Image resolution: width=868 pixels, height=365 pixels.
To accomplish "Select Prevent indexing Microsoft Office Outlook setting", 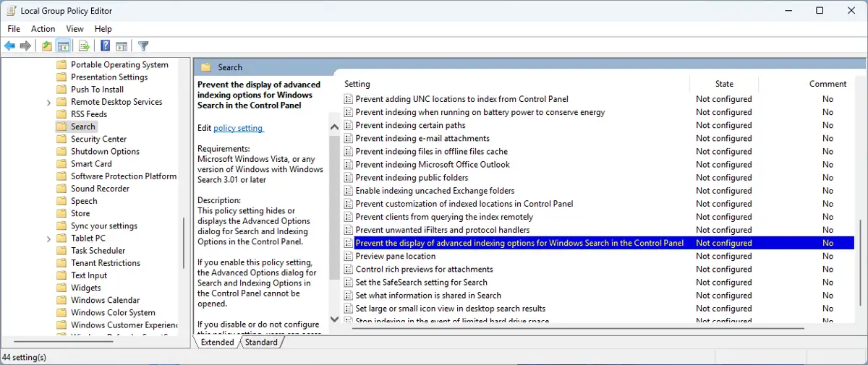I will [433, 164].
